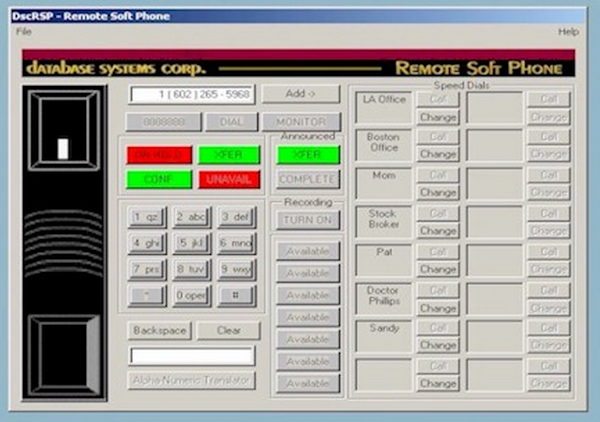Click Change for the LA Office speed dial
The image size is (600, 422).
(438, 117)
